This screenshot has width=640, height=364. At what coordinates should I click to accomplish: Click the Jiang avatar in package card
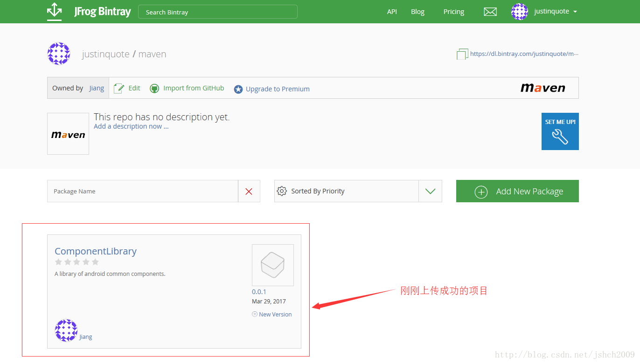point(66,330)
